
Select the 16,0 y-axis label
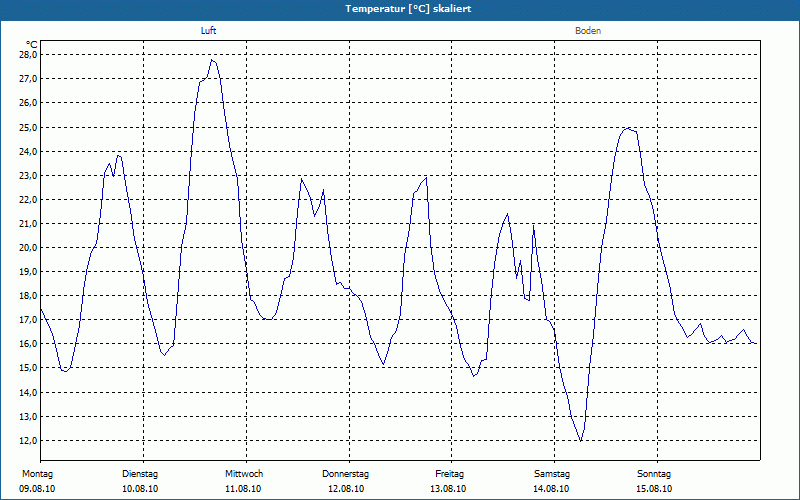click(29, 344)
